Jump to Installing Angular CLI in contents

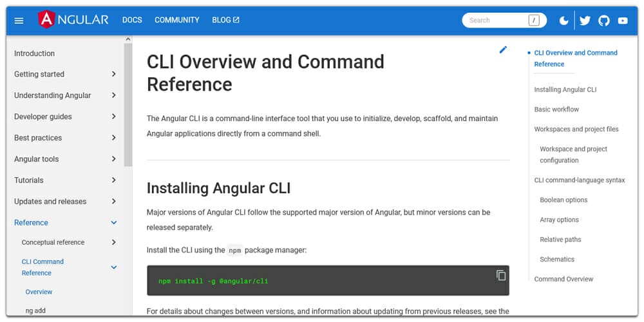[565, 90]
